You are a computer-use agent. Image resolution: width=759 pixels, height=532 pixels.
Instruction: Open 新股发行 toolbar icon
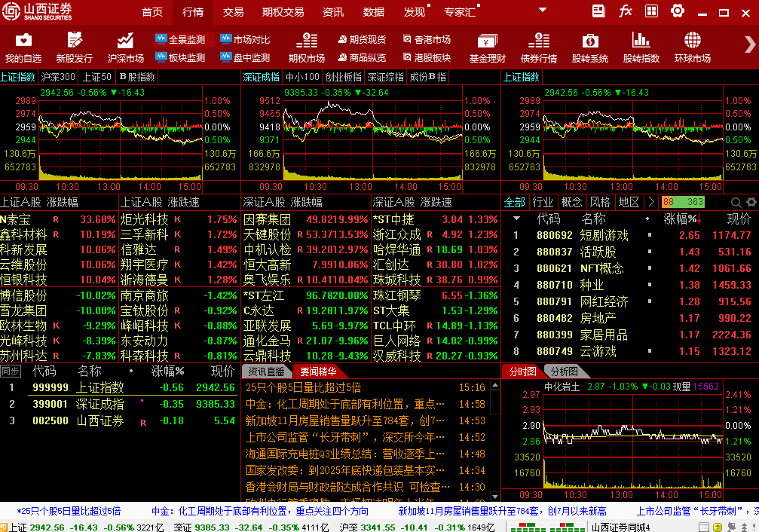[x=74, y=48]
